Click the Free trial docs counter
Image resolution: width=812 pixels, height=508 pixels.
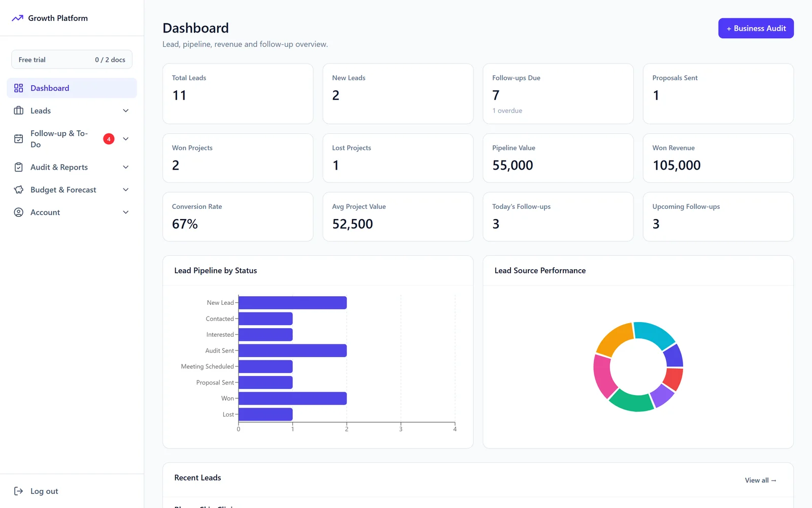coord(72,59)
